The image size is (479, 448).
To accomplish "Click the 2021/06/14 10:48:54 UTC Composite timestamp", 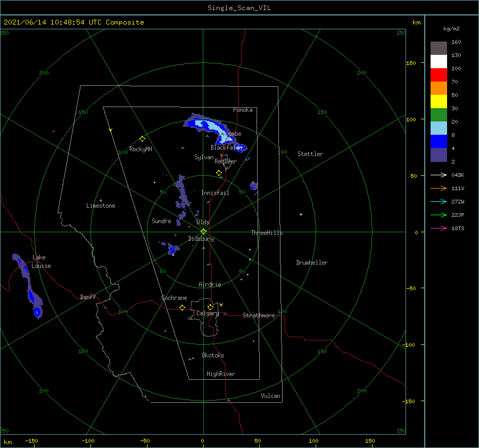I will point(73,22).
